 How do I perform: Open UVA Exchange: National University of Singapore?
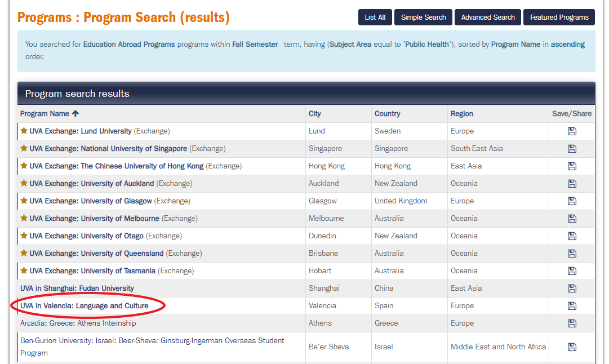pyautogui.click(x=108, y=149)
